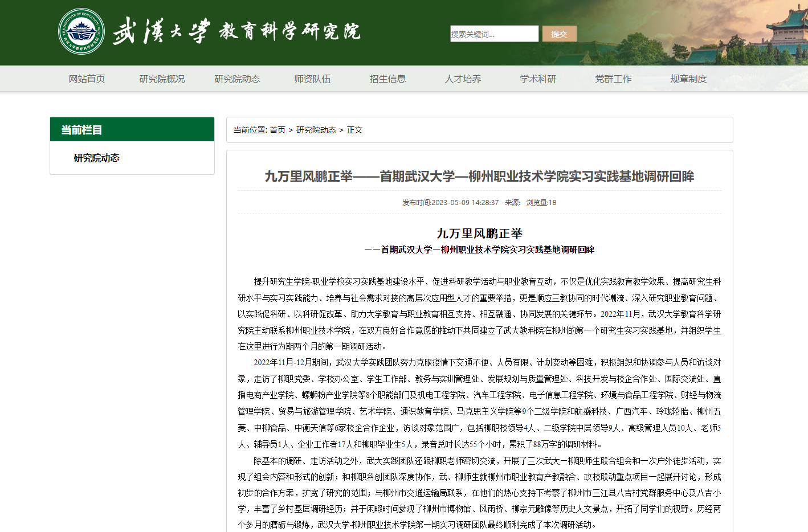Open the 规章制度 navigation item

688,79
